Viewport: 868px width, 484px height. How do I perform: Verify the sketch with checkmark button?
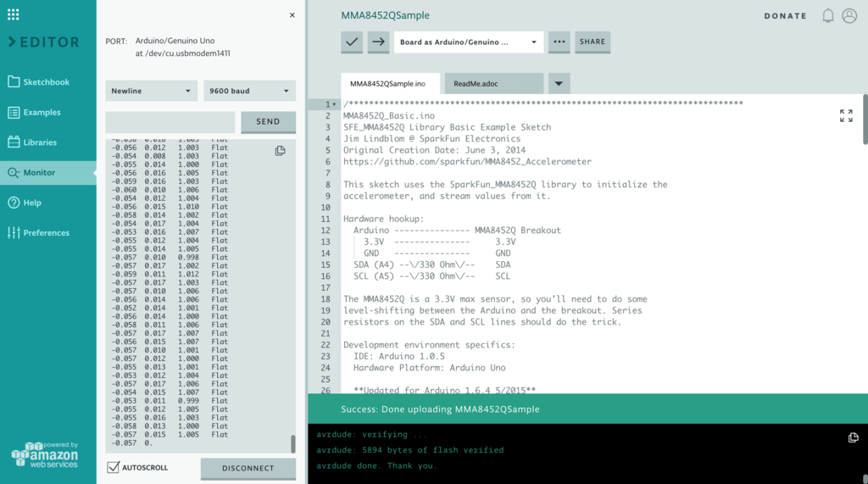coord(352,42)
